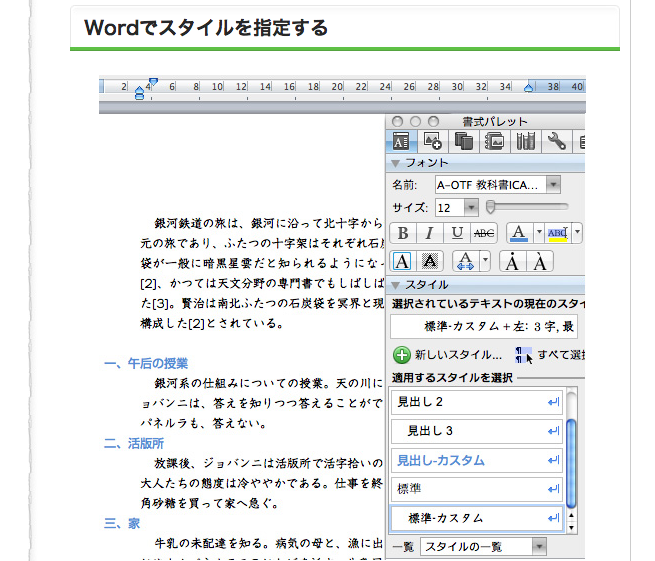Open the Scrapbook palette icon
Image resolution: width=655 pixels, height=561 pixels.
494,141
